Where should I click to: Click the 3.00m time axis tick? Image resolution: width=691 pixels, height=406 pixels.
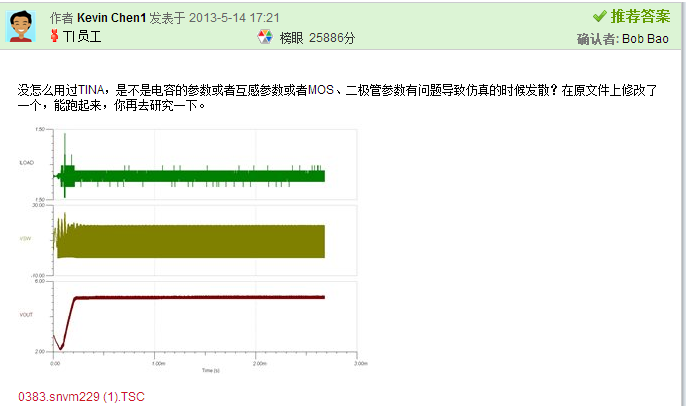[x=360, y=363]
